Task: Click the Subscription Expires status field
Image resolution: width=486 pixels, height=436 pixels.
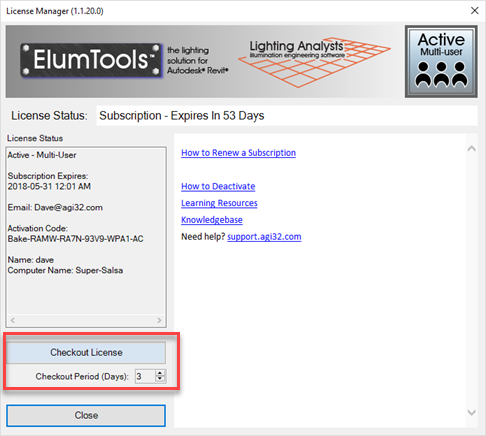Action: tap(287, 116)
